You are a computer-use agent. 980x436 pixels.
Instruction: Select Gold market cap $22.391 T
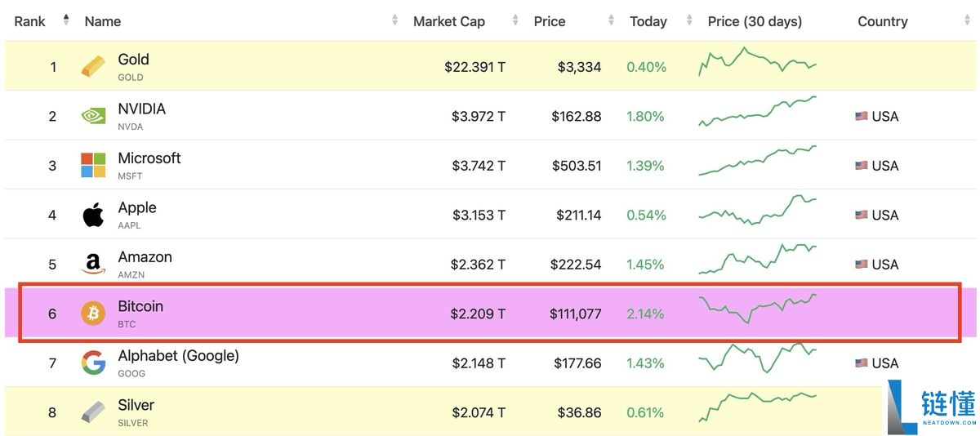coord(474,67)
